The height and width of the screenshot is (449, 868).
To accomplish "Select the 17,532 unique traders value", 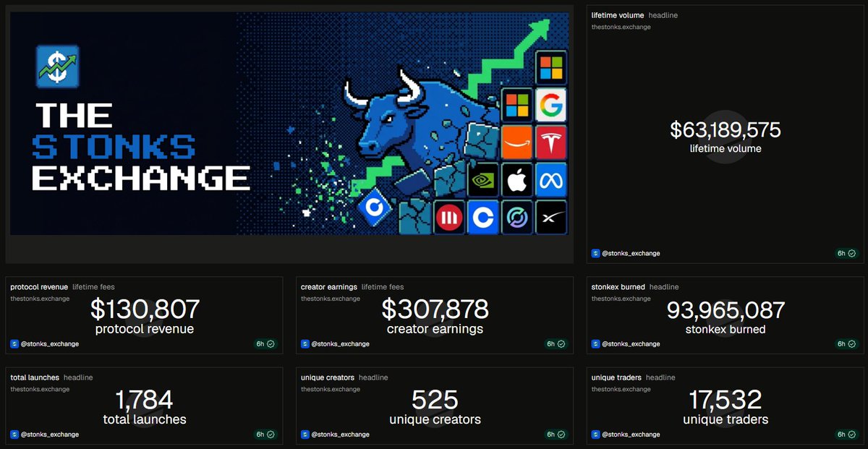I will (x=726, y=400).
